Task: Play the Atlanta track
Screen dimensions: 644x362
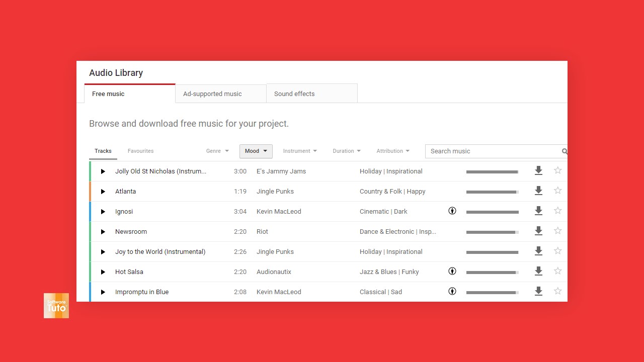Action: 103,192
